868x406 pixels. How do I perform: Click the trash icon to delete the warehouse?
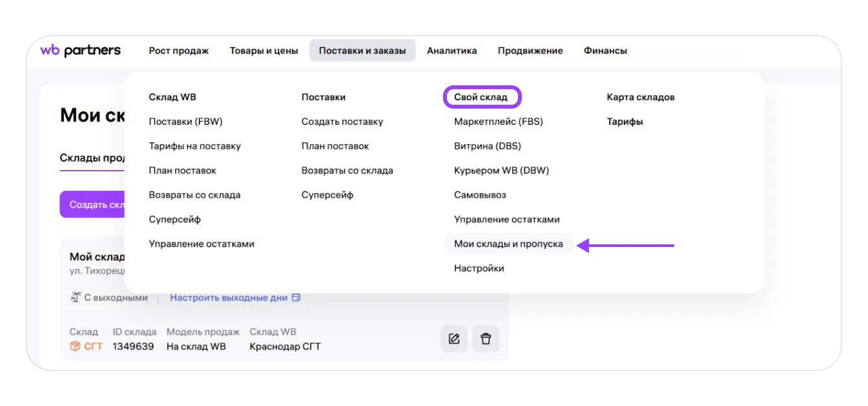(486, 339)
